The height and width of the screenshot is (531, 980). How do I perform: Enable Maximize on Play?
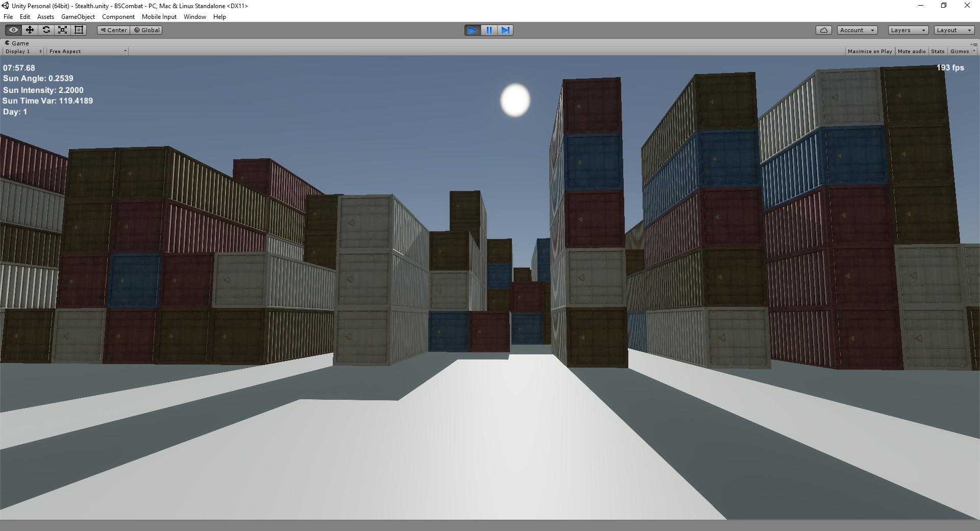(x=870, y=51)
